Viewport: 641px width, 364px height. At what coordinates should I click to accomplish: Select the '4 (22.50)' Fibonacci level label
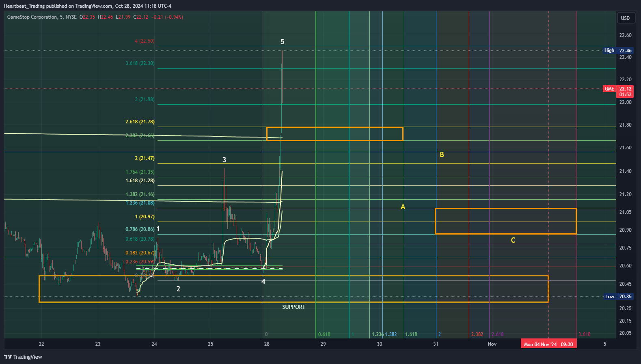point(145,41)
